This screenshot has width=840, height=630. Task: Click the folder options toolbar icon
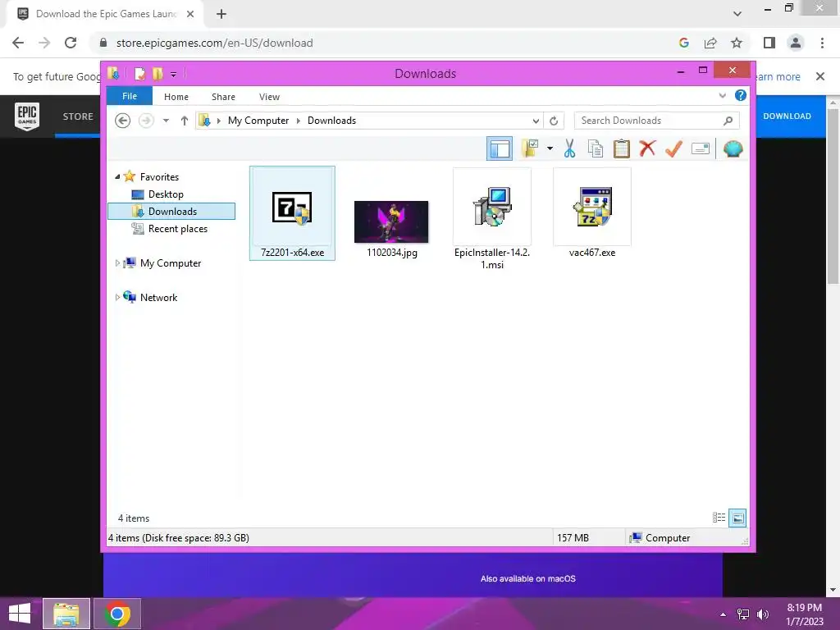click(530, 148)
